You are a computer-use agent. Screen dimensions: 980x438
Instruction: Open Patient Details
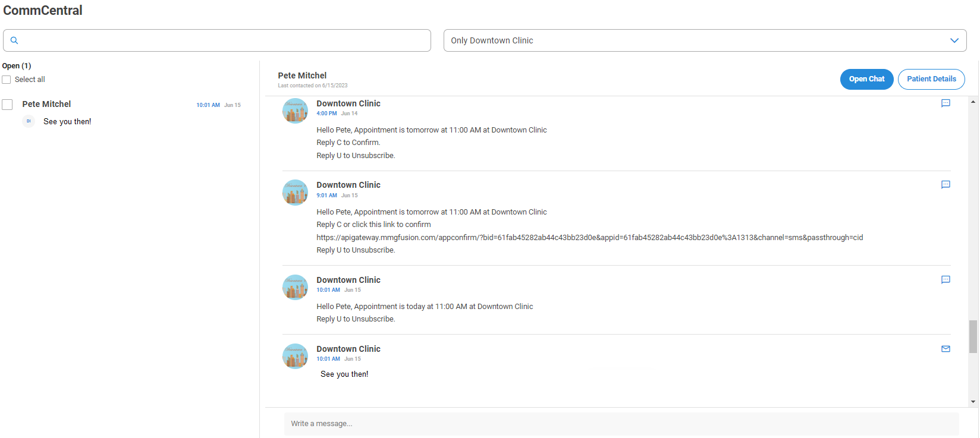point(931,79)
